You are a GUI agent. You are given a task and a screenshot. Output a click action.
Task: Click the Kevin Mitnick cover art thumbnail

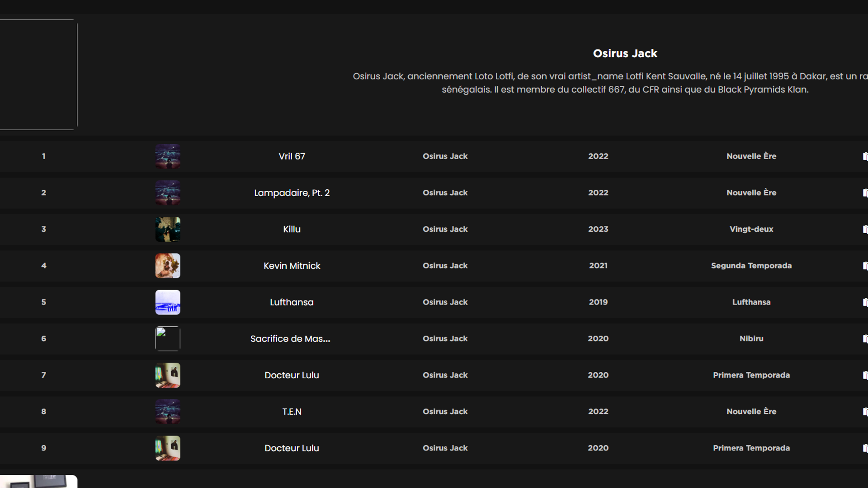(168, 266)
